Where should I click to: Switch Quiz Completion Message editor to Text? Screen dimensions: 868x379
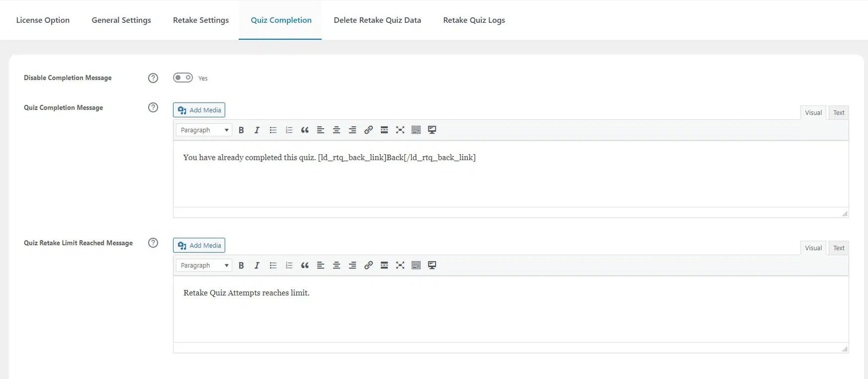tap(839, 112)
